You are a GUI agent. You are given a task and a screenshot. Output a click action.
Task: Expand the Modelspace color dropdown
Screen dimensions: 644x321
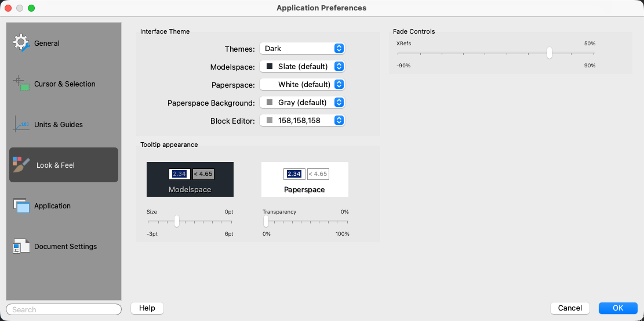pyautogui.click(x=302, y=67)
